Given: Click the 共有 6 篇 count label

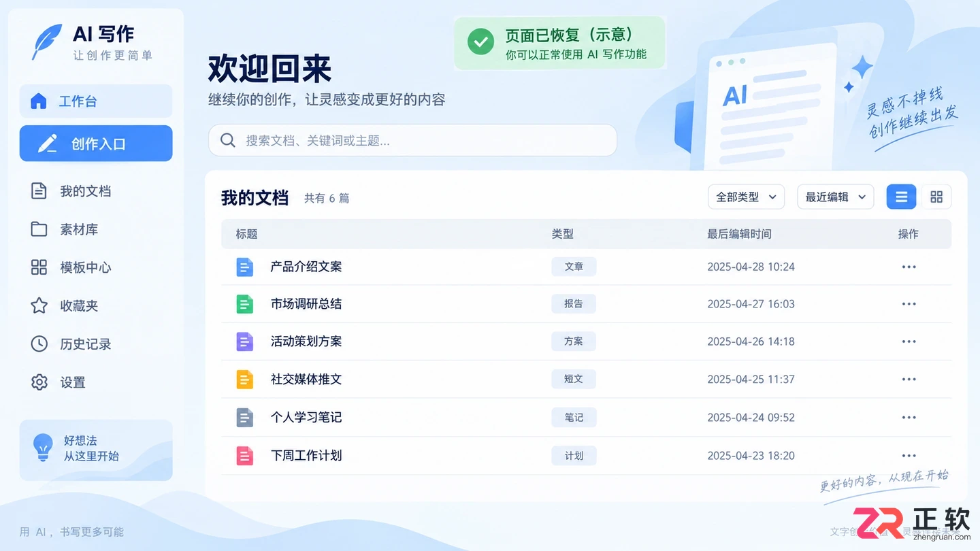Looking at the screenshot, I should click(x=327, y=199).
